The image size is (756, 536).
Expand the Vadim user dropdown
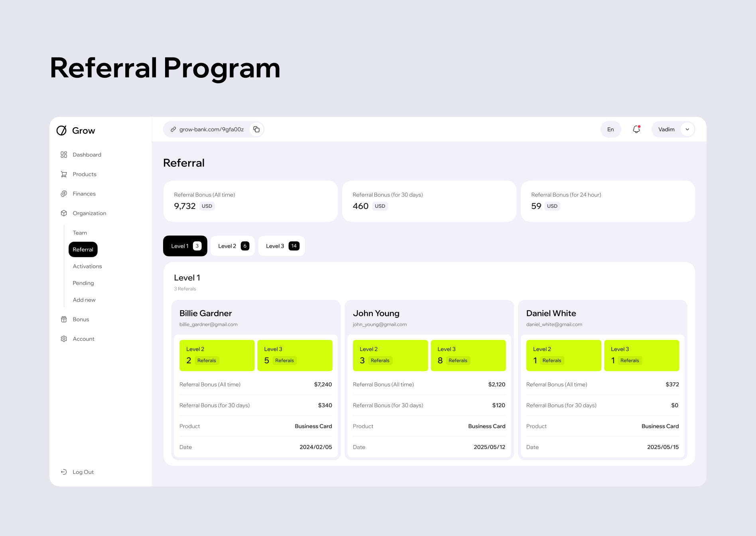pyautogui.click(x=687, y=129)
